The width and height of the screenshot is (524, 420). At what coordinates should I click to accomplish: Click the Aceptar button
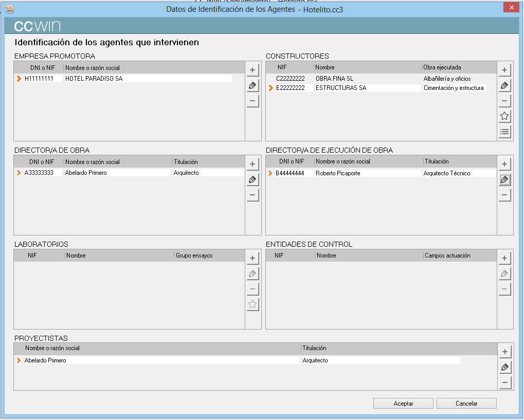point(403,404)
